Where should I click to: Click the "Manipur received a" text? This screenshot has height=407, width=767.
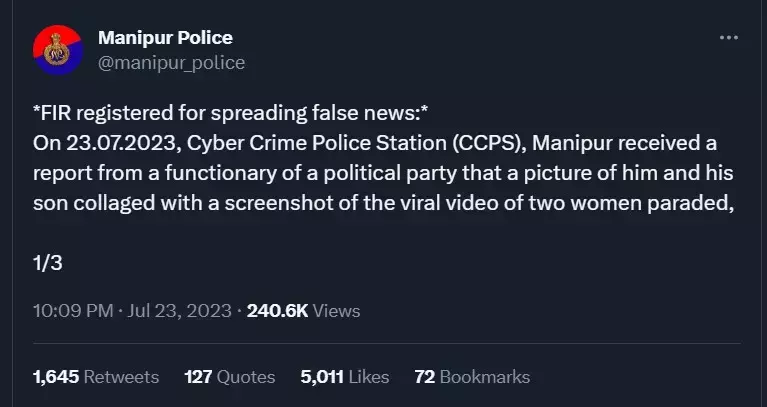pos(625,143)
